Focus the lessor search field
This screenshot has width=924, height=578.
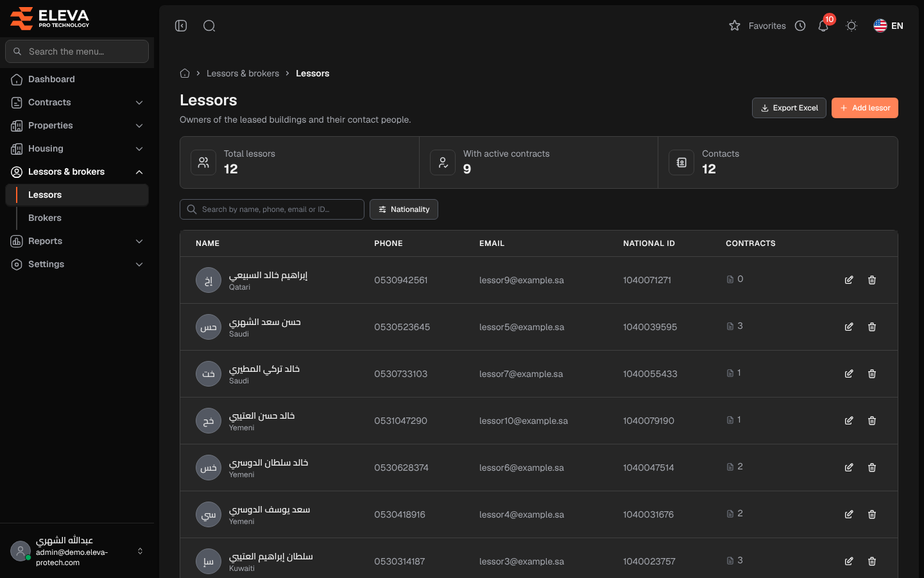point(272,209)
